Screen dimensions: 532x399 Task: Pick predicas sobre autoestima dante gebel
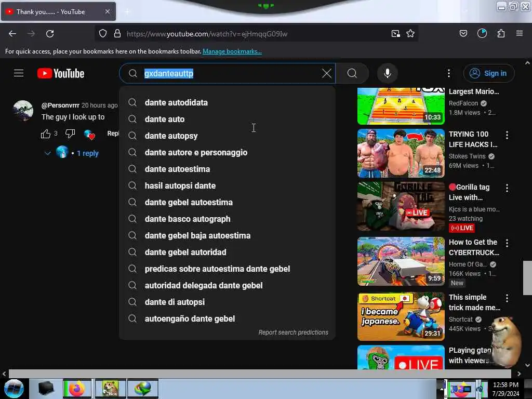pos(227,269)
